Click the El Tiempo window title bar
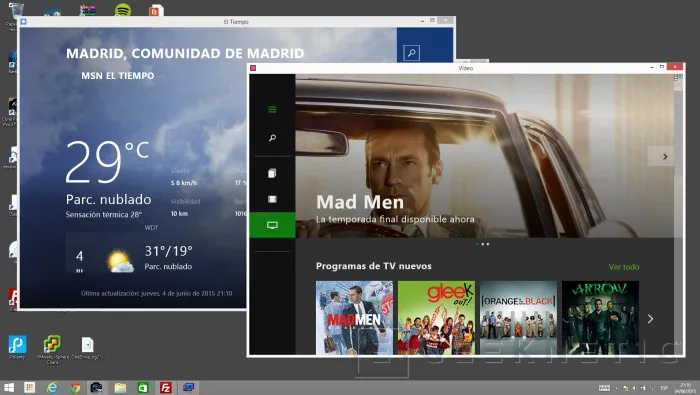 236,21
